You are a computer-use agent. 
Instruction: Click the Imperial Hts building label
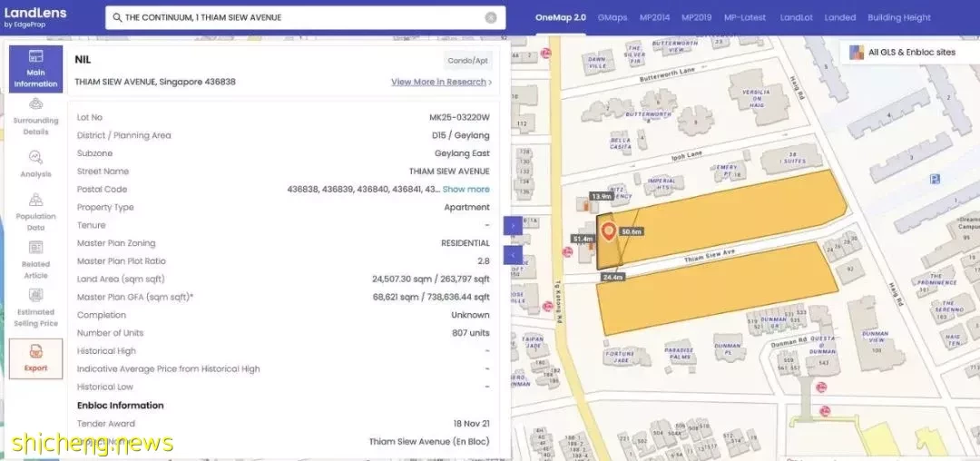pos(661,183)
